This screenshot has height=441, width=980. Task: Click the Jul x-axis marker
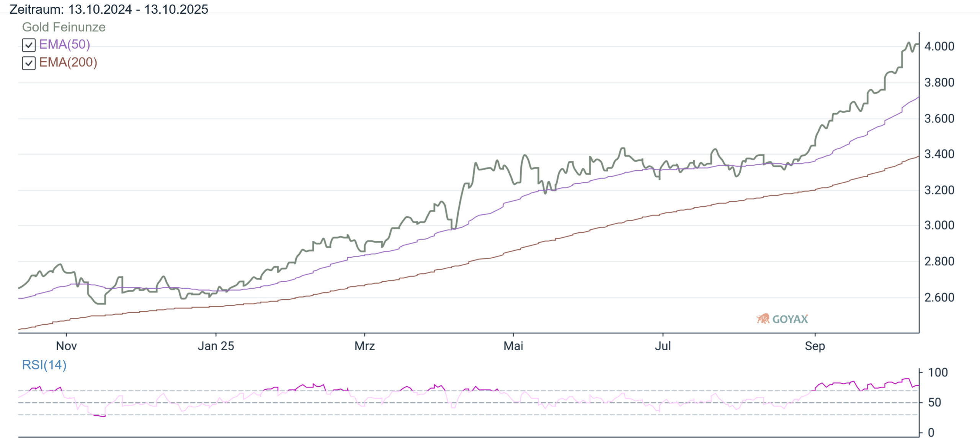663,346
